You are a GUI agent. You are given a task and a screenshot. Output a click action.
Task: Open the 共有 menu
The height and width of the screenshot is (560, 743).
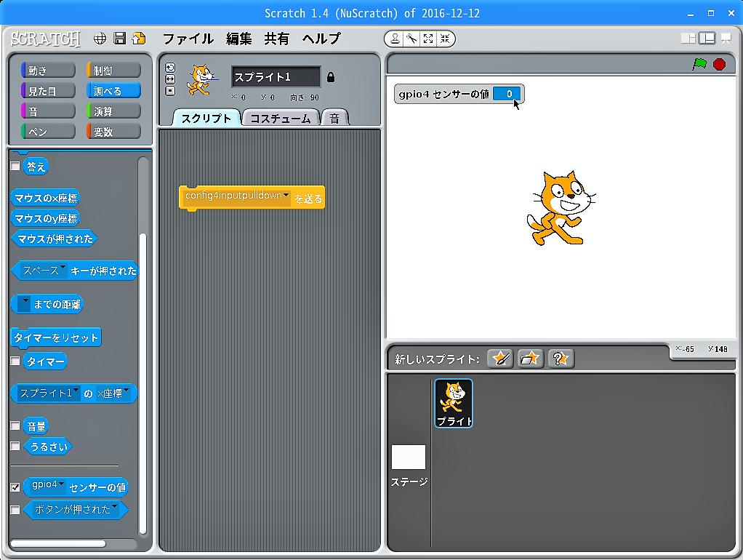point(277,39)
